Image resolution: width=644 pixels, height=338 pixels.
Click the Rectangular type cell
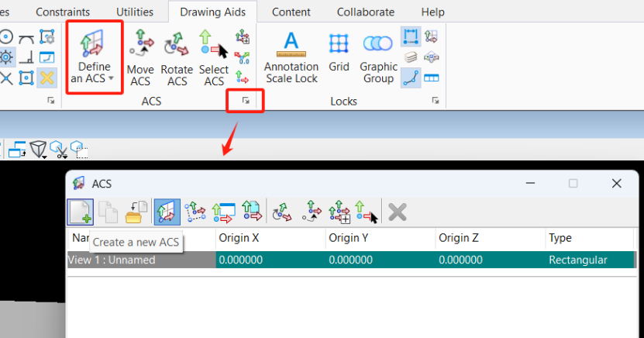point(591,260)
